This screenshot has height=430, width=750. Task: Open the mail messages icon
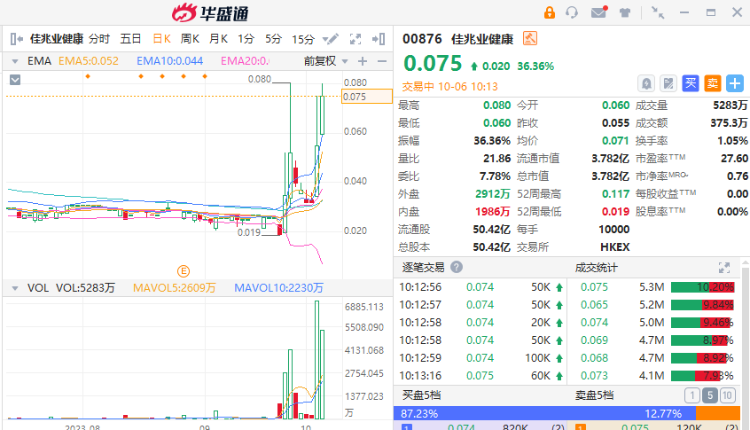pyautogui.click(x=599, y=12)
